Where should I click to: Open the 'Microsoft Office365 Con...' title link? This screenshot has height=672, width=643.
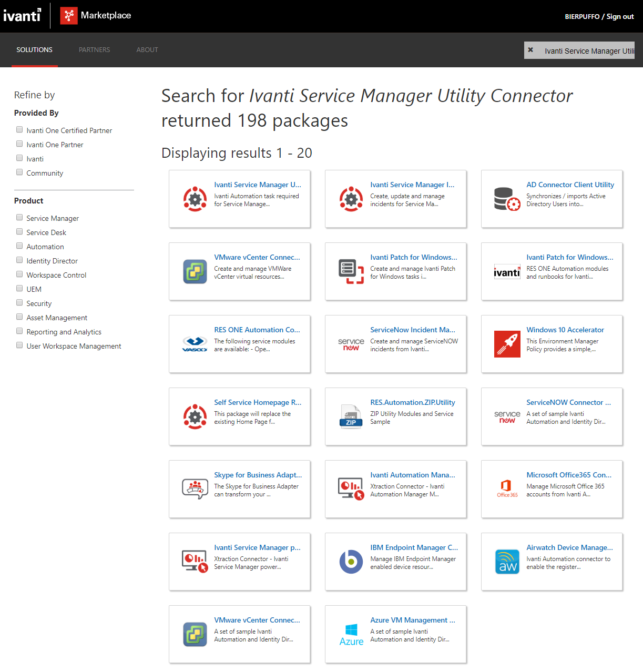(569, 475)
